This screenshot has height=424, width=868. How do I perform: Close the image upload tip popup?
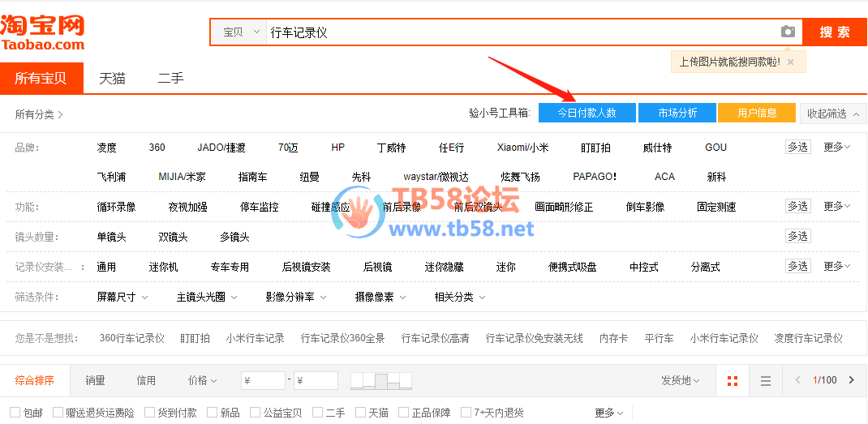tap(791, 62)
